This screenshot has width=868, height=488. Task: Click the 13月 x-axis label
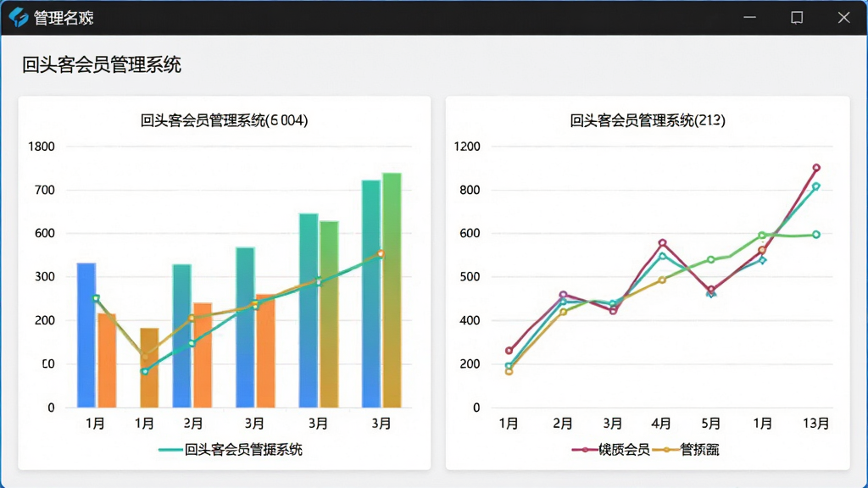click(x=816, y=424)
